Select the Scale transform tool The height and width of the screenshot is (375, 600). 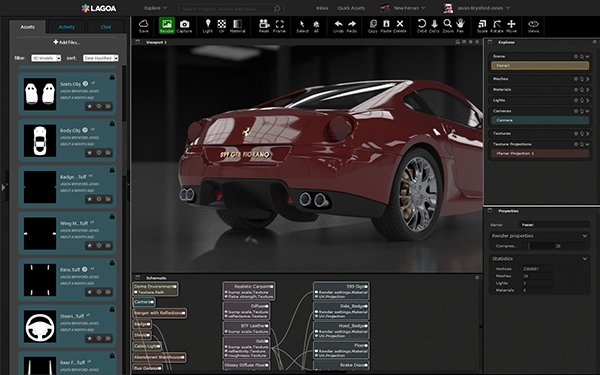(x=482, y=26)
